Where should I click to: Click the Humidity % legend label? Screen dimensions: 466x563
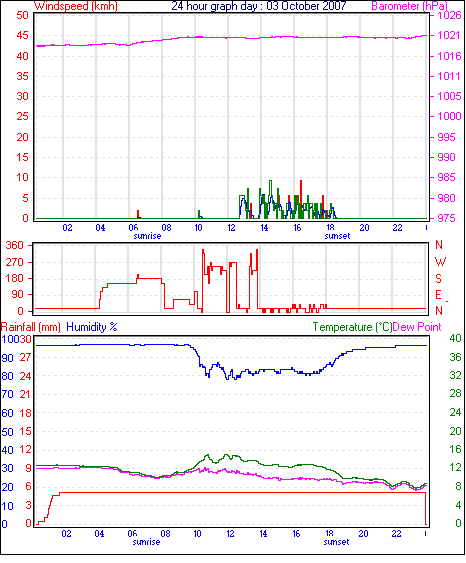(92, 327)
